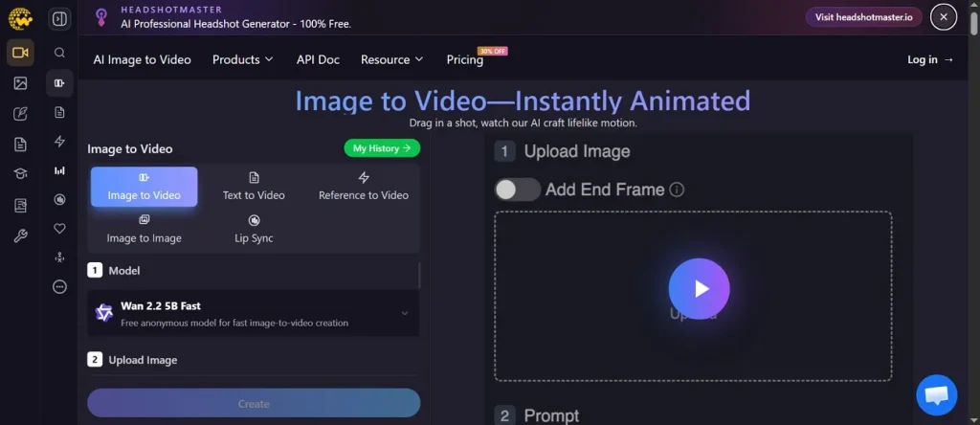
Task: Click Visit headshotmaster.io button
Action: pos(864,17)
